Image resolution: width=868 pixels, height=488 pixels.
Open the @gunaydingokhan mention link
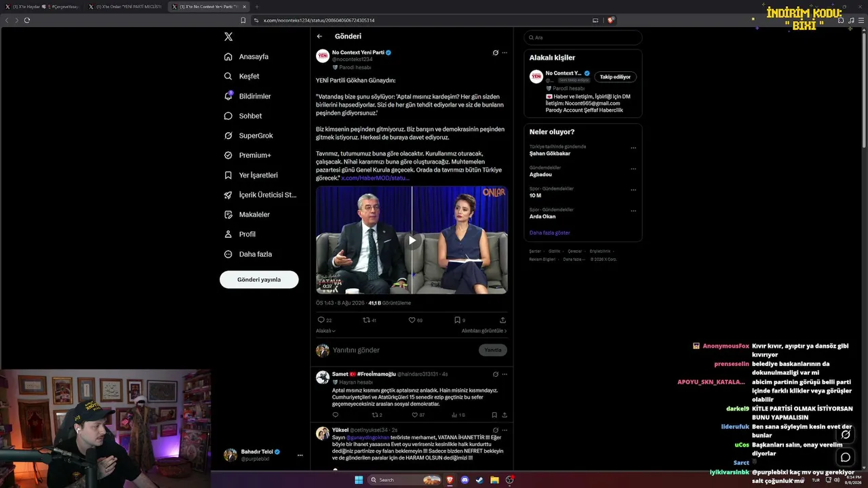coord(368,437)
